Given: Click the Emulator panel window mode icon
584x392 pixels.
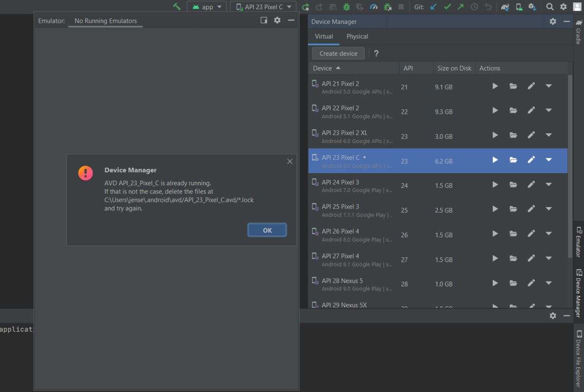Looking at the screenshot, I should pyautogui.click(x=264, y=20).
